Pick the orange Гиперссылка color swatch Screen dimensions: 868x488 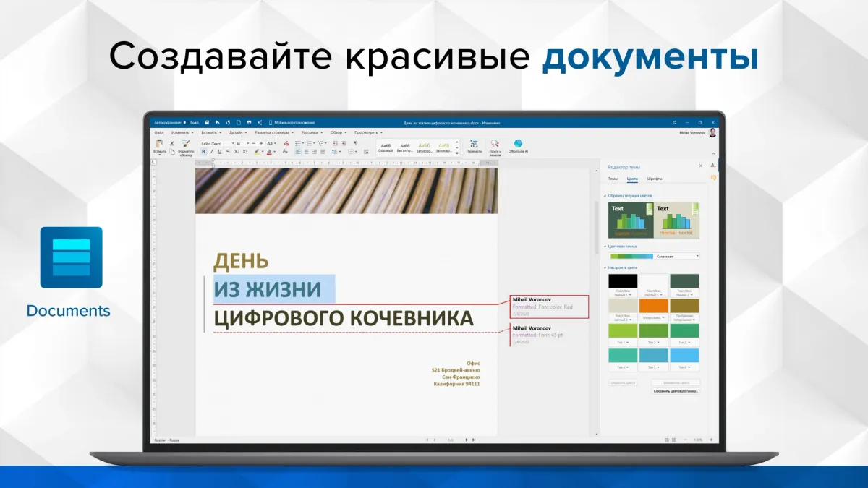(x=654, y=307)
